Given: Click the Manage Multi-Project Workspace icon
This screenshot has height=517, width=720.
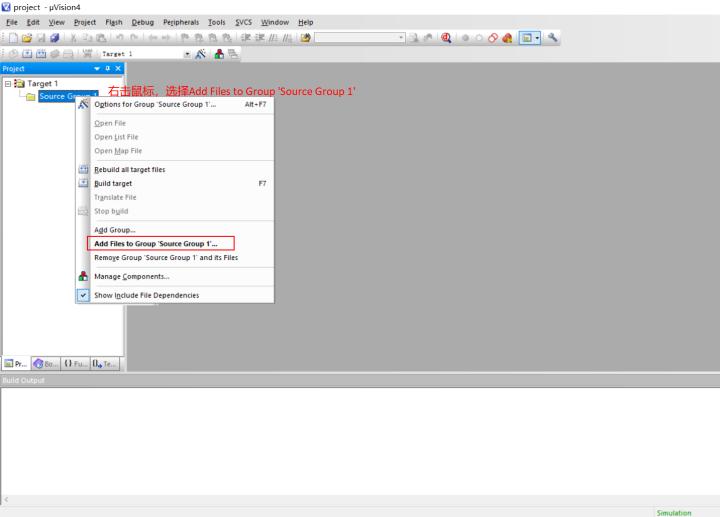Looking at the screenshot, I should (x=233, y=54).
